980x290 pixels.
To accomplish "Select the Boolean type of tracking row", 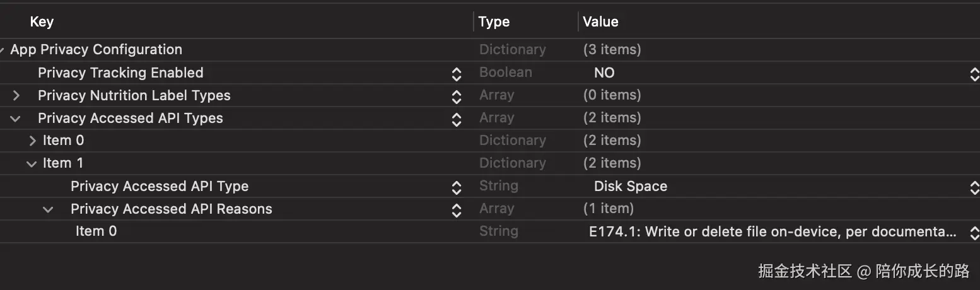I will pos(505,72).
